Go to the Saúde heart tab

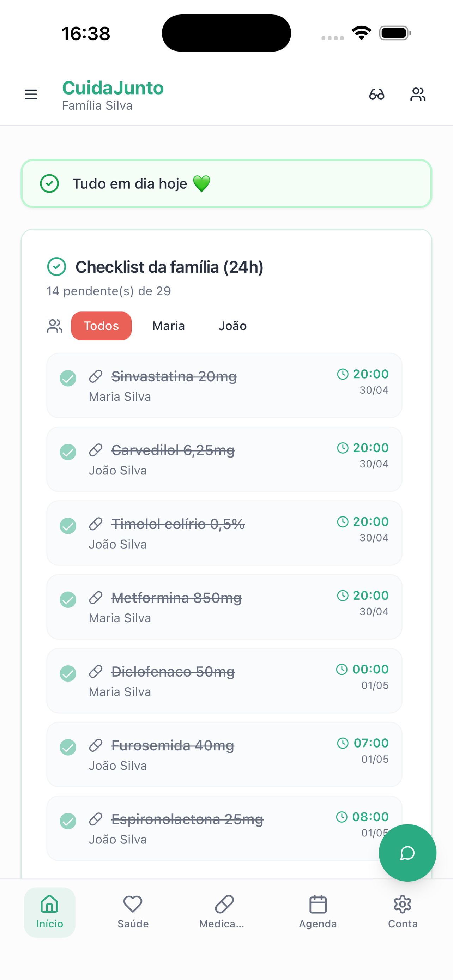pos(133,912)
